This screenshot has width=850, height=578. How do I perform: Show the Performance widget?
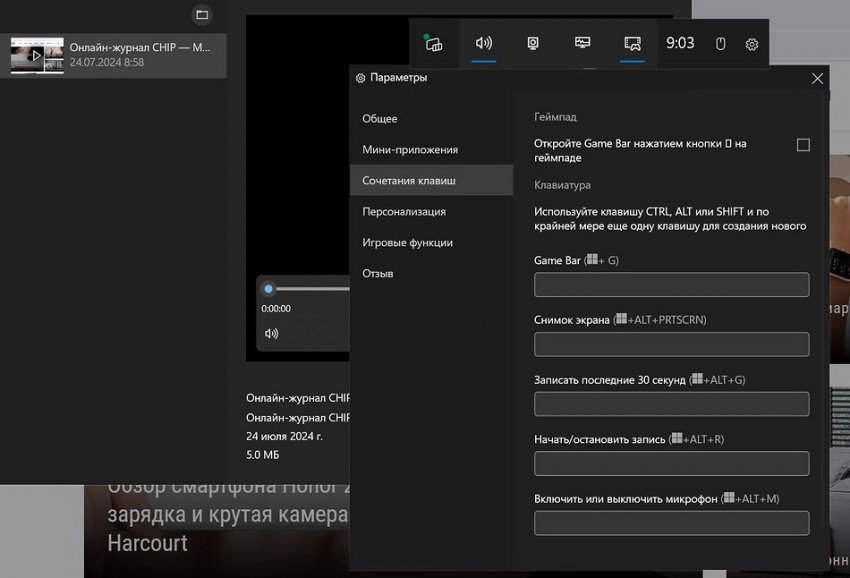583,43
